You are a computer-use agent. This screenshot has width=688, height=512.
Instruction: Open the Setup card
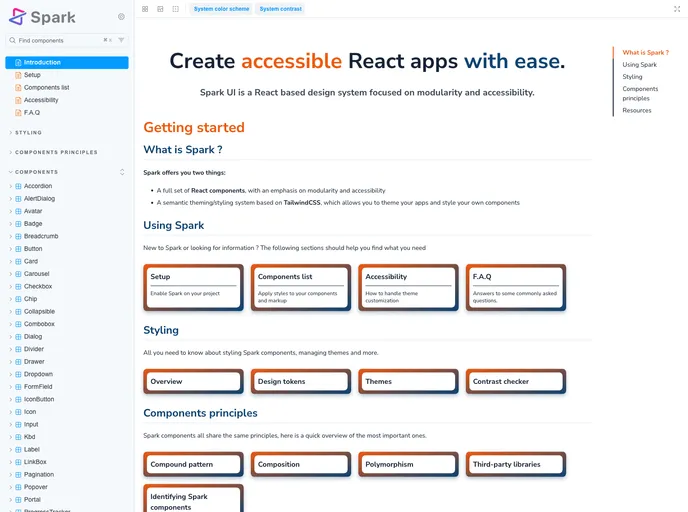click(194, 288)
